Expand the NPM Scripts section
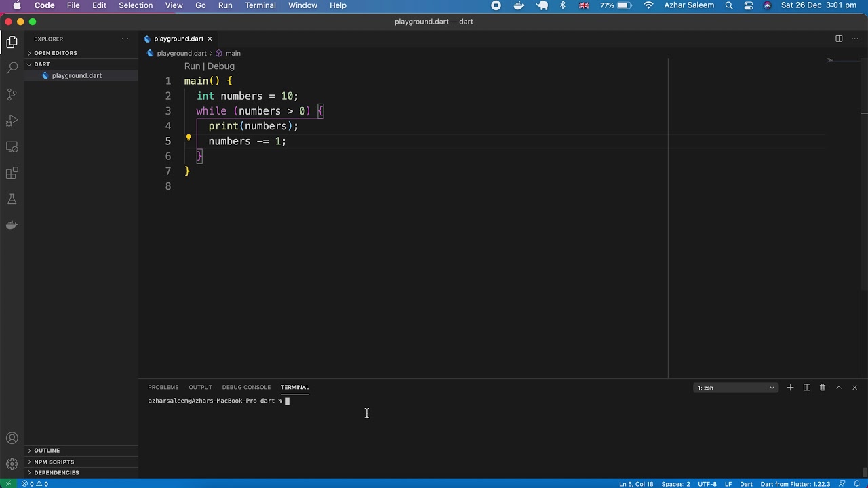 (x=81, y=462)
